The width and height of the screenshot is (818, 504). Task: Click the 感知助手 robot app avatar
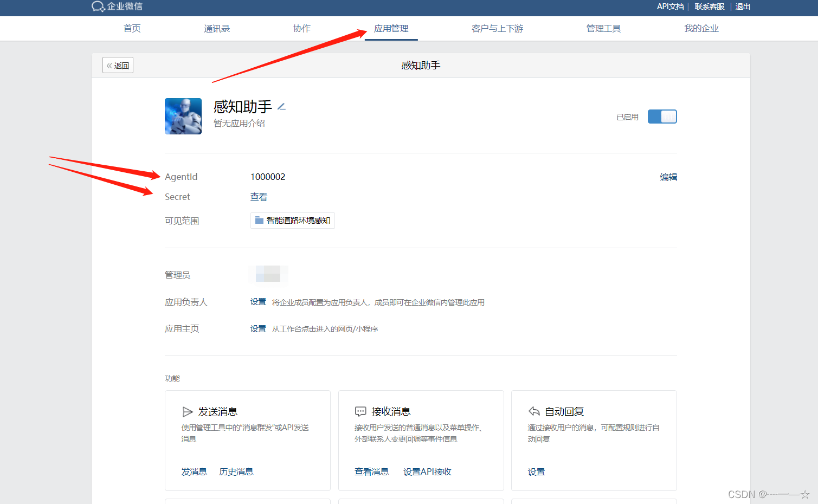[x=183, y=116]
